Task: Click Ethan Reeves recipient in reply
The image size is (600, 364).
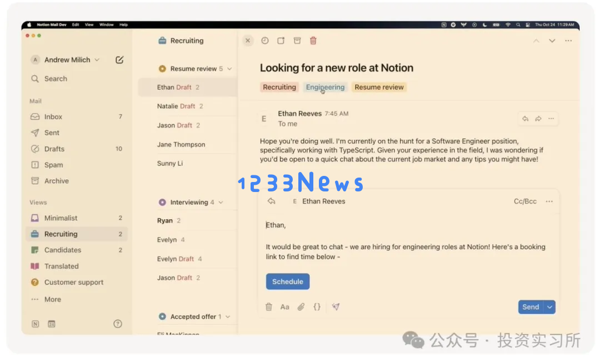Action: 319,201
